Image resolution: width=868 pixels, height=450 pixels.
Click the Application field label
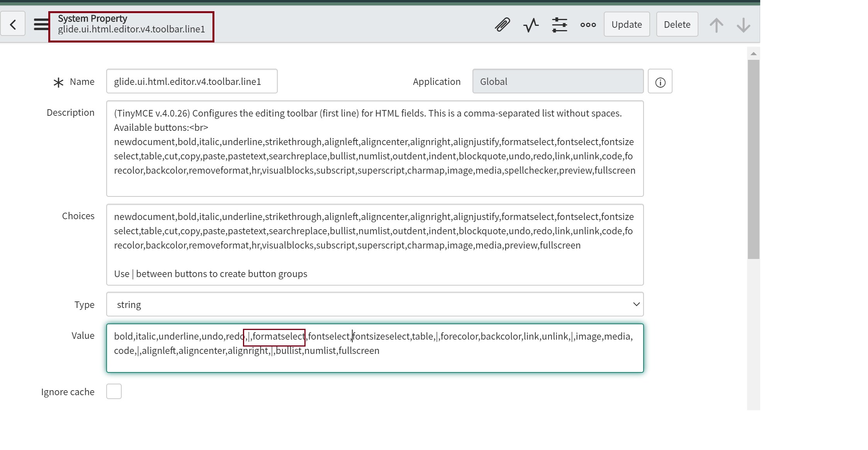(x=437, y=82)
